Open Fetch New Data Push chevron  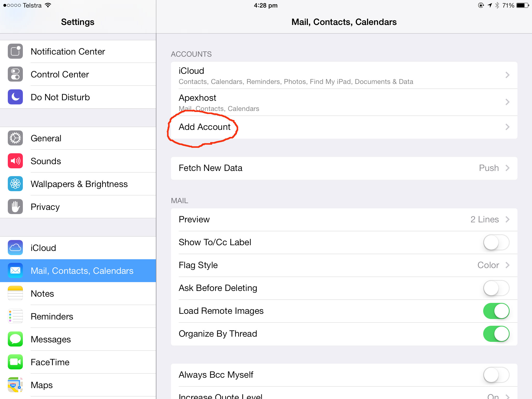pos(508,168)
